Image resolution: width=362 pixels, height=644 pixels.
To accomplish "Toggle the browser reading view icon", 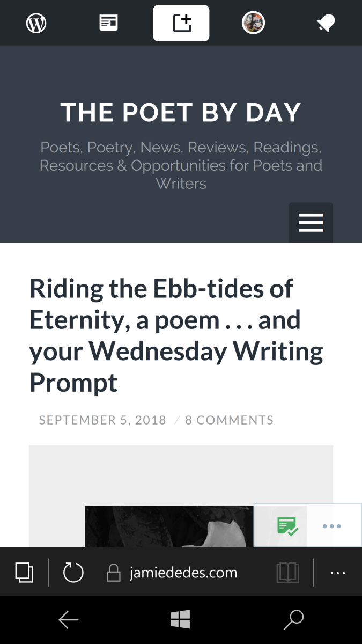I will click(287, 573).
